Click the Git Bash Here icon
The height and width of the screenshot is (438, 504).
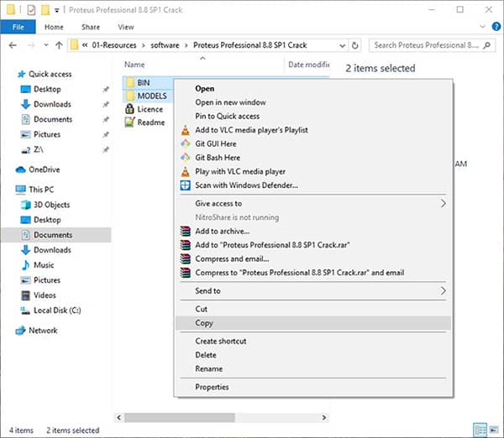pyautogui.click(x=186, y=158)
